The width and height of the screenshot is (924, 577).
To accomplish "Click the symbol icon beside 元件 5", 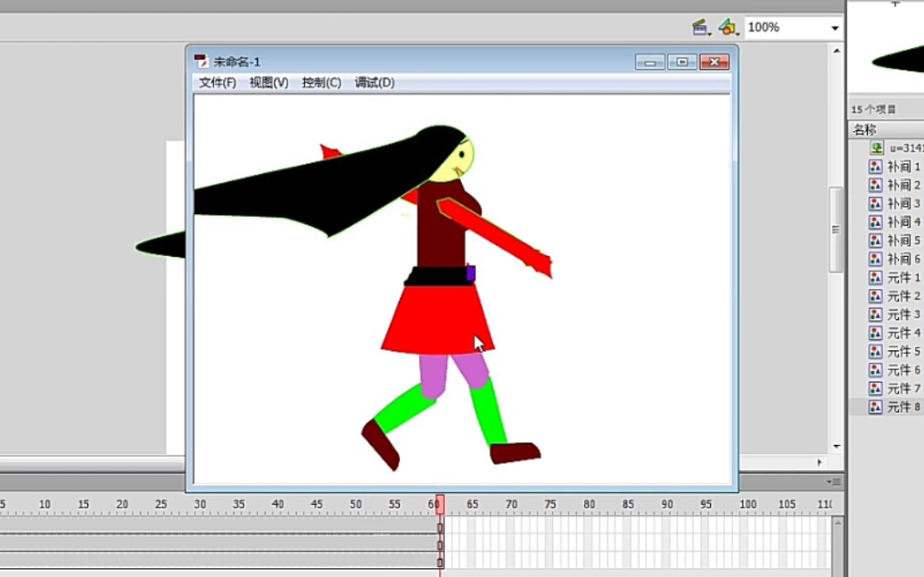I will tap(876, 351).
